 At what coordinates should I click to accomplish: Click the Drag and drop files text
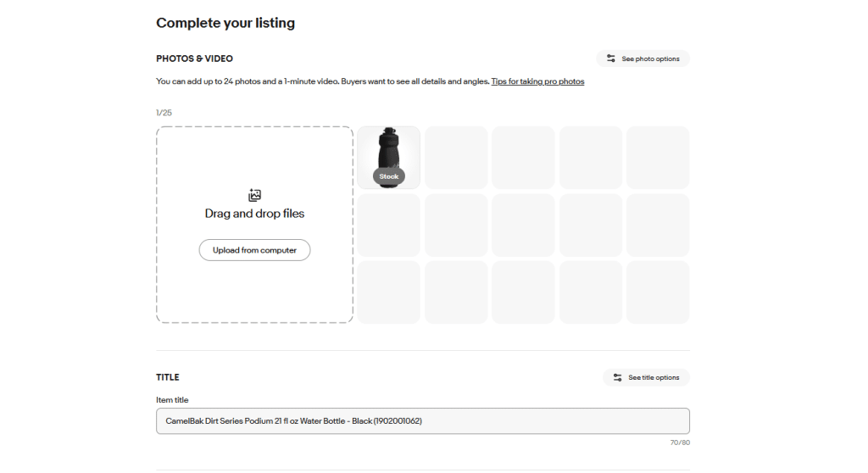pyautogui.click(x=254, y=214)
